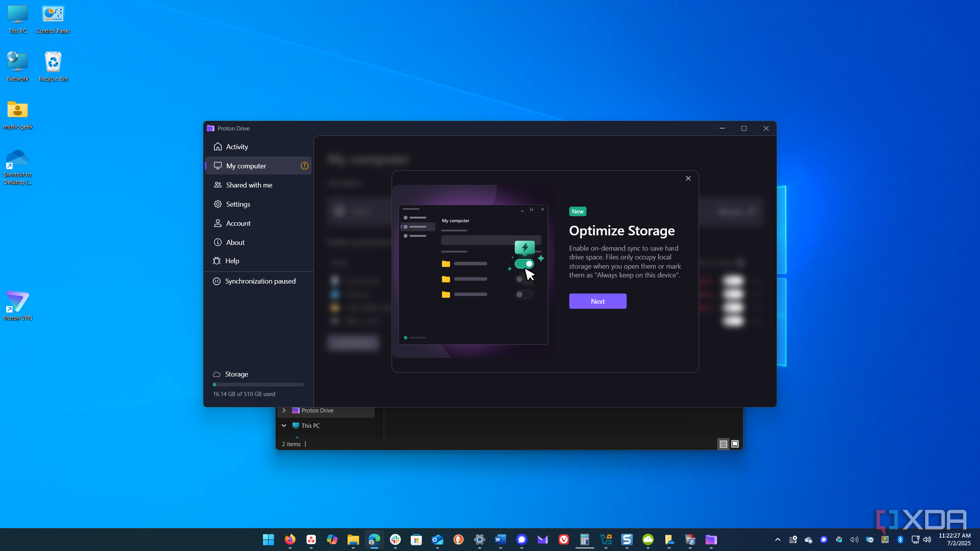Select Proton VPN desktop shortcut
Viewport: 980px width, 551px height.
click(x=18, y=306)
